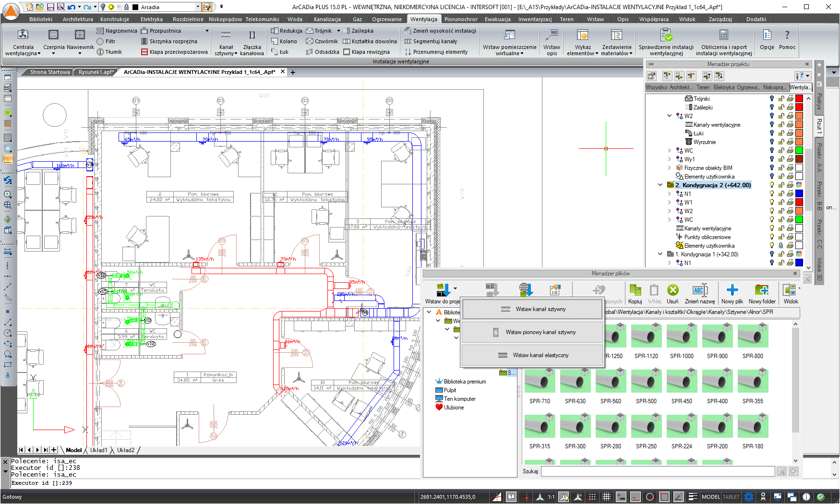Viewport: 840px width, 504px height.
Task: Open Obliczenia i raport instalacji
Action: (724, 42)
